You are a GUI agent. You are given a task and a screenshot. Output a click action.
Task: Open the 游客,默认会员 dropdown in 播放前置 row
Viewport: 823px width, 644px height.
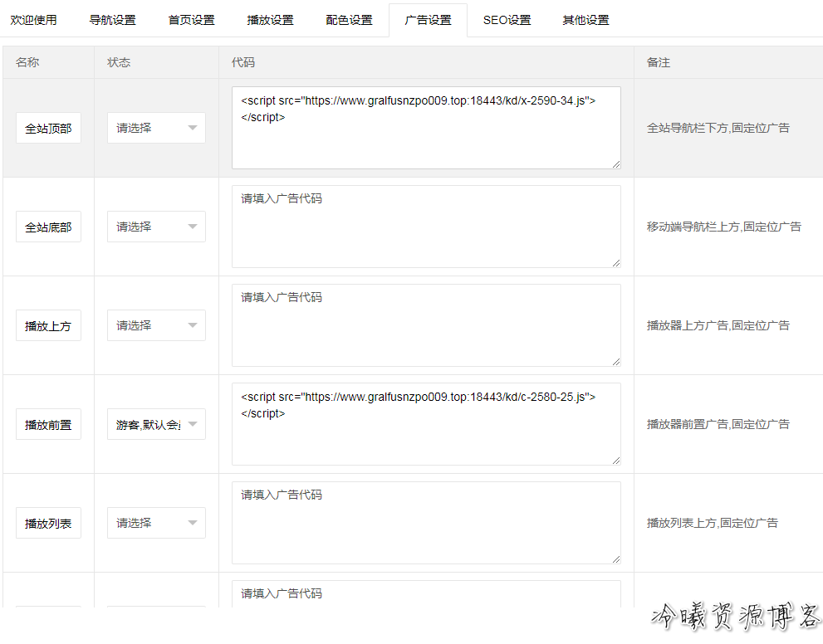click(156, 424)
